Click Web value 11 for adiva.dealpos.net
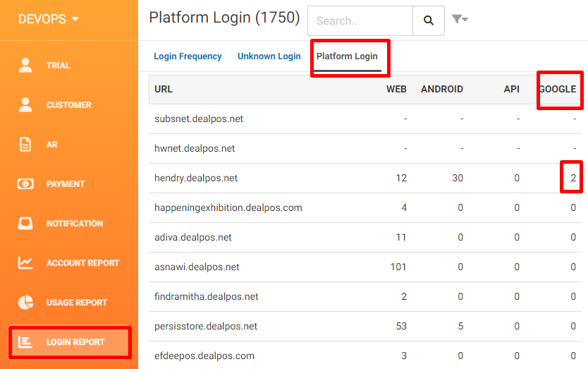Viewport: 588px width, 369px height. 401,237
